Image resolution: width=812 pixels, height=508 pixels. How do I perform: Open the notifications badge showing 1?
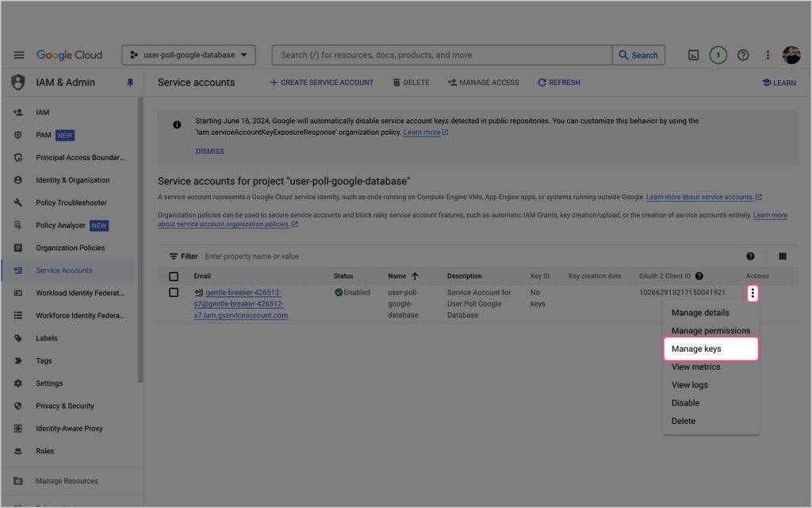718,55
